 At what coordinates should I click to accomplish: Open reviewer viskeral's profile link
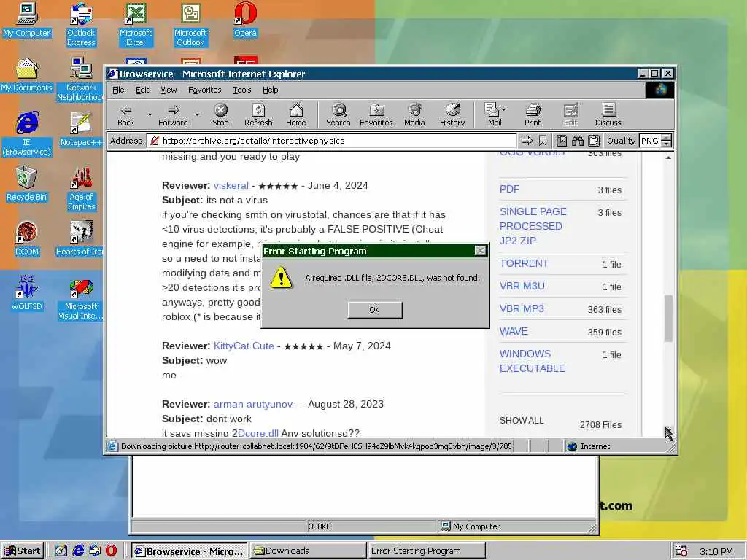click(x=231, y=185)
